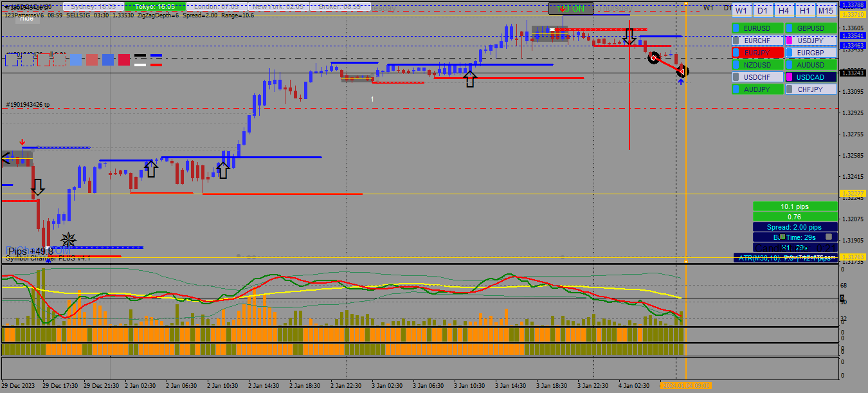Click the current price 1.33243 label
Screen dimensions: 868x393
(x=853, y=73)
